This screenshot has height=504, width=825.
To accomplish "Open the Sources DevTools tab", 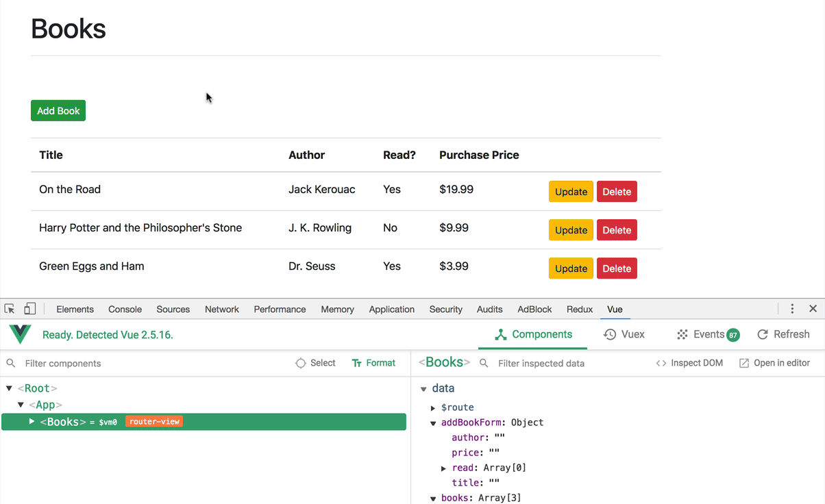I will coord(173,309).
